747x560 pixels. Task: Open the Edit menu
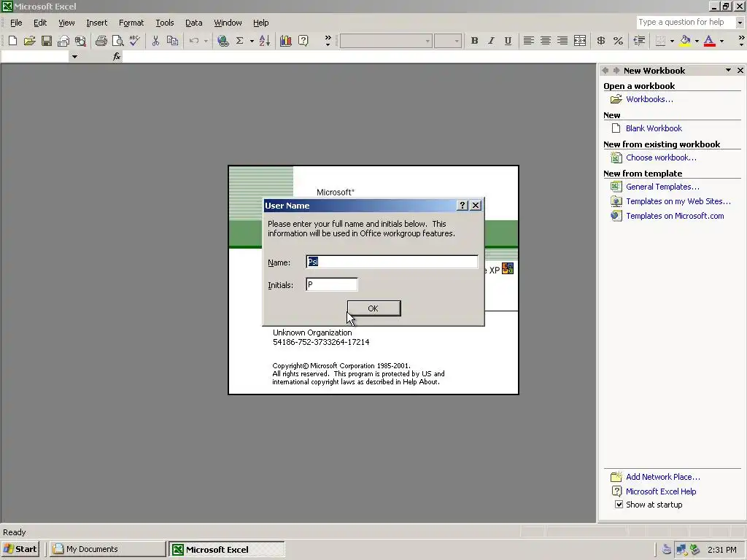[40, 23]
